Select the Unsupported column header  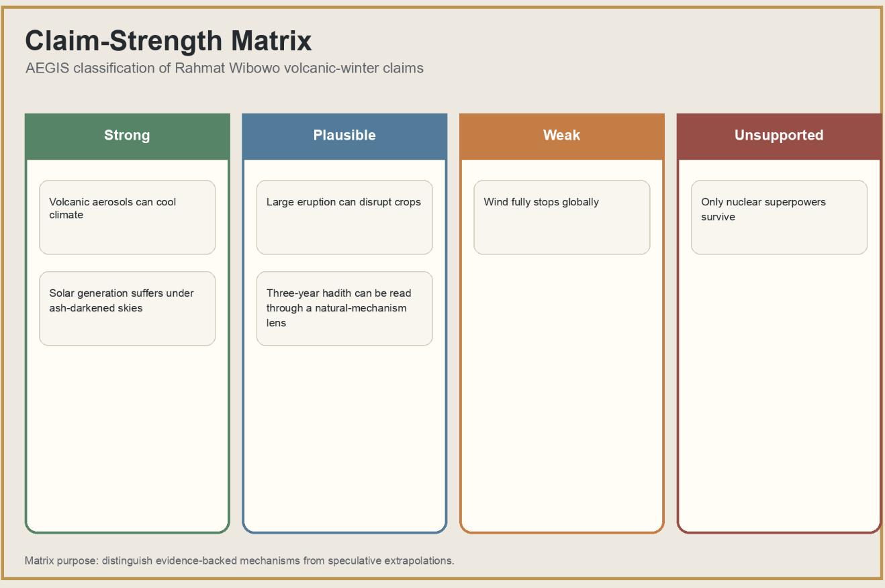pyautogui.click(x=779, y=136)
